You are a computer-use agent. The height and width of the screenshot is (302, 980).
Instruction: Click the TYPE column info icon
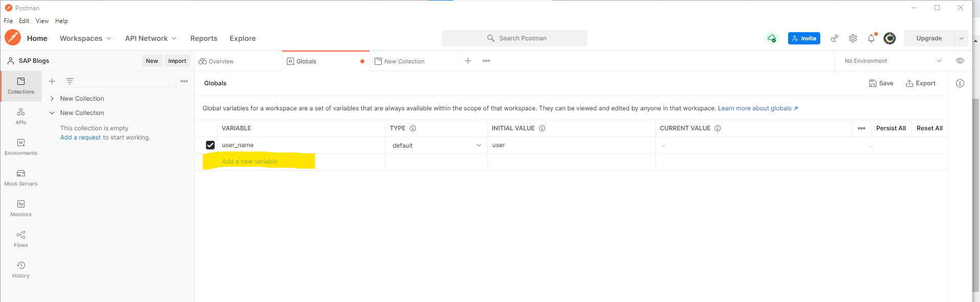coord(413,128)
